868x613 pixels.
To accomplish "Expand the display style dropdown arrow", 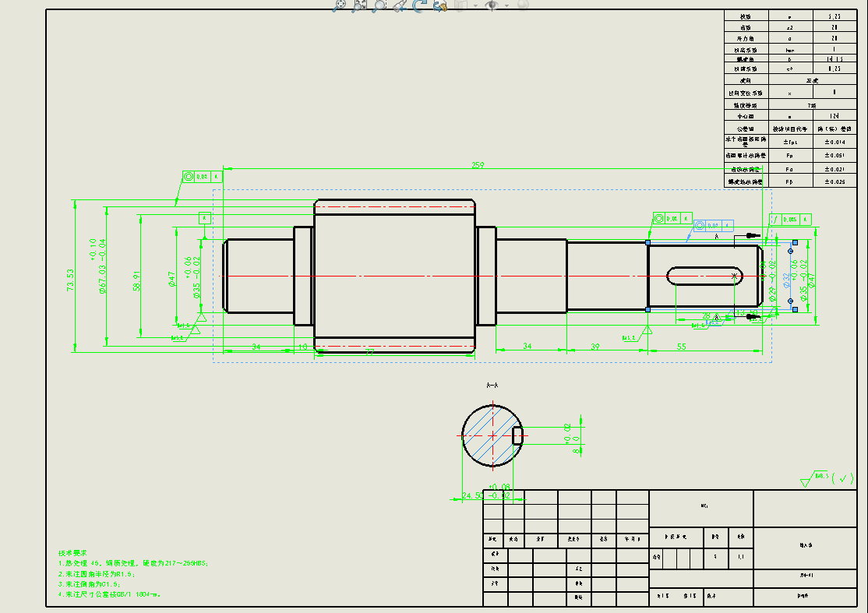I will pyautogui.click(x=475, y=5).
